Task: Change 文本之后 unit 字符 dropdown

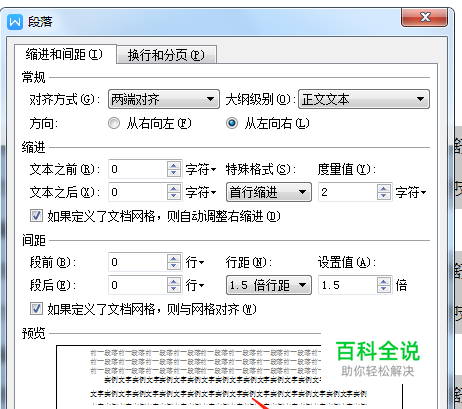Action: [201, 192]
